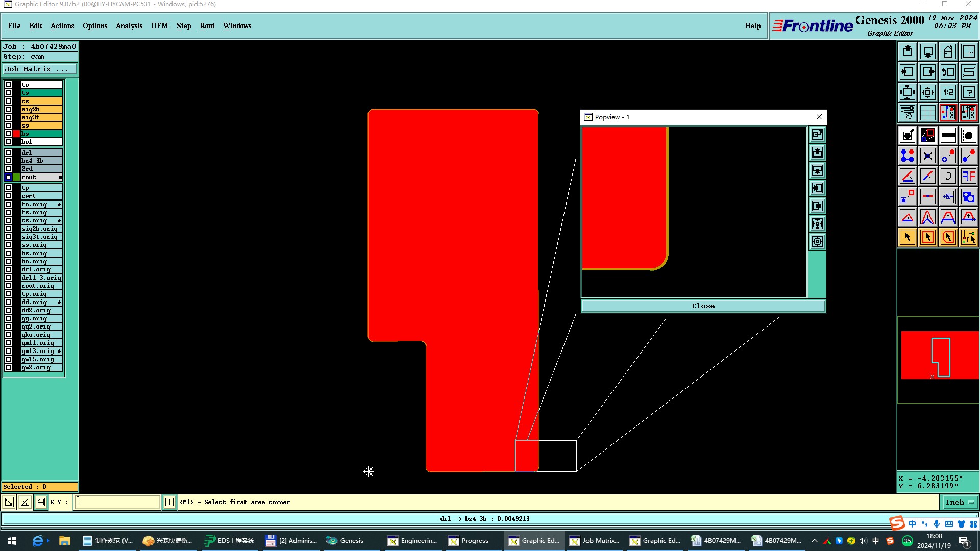This screenshot has height=551, width=980.
Task: Open the 1:2 zoom scale icon
Action: (948, 92)
